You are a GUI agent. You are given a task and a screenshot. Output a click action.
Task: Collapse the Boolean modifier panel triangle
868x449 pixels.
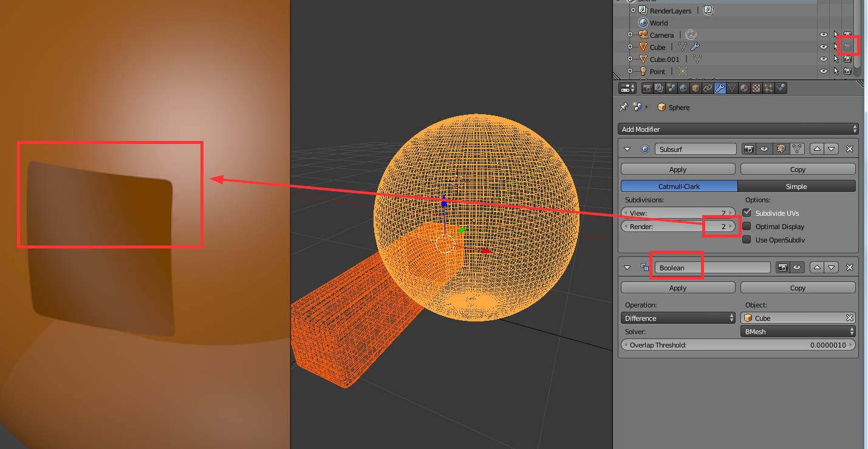pos(627,267)
